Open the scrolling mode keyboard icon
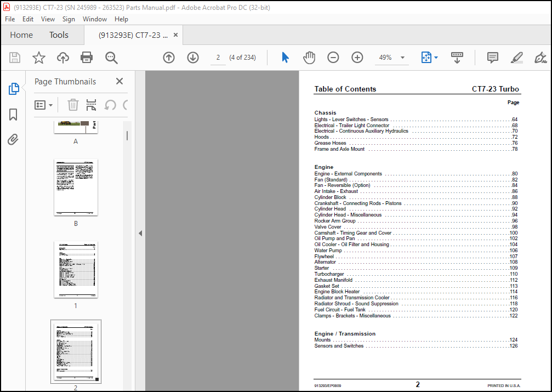This screenshot has width=552, height=392. [457, 58]
